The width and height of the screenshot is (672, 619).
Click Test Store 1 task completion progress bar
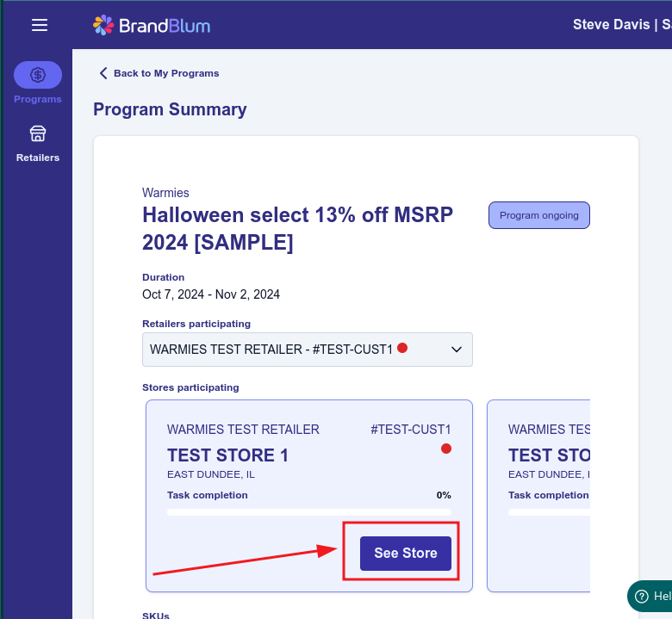(308, 512)
